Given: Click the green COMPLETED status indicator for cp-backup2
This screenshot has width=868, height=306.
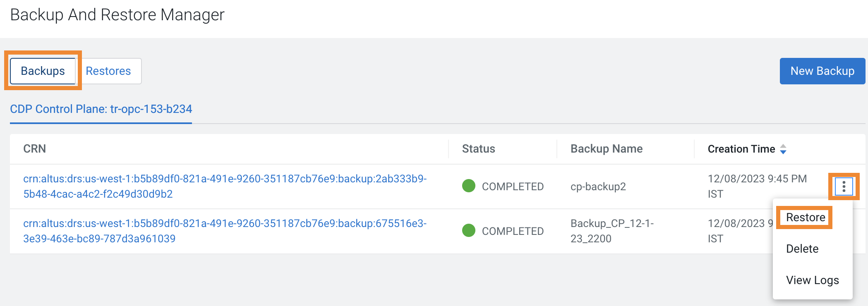Looking at the screenshot, I should 468,186.
